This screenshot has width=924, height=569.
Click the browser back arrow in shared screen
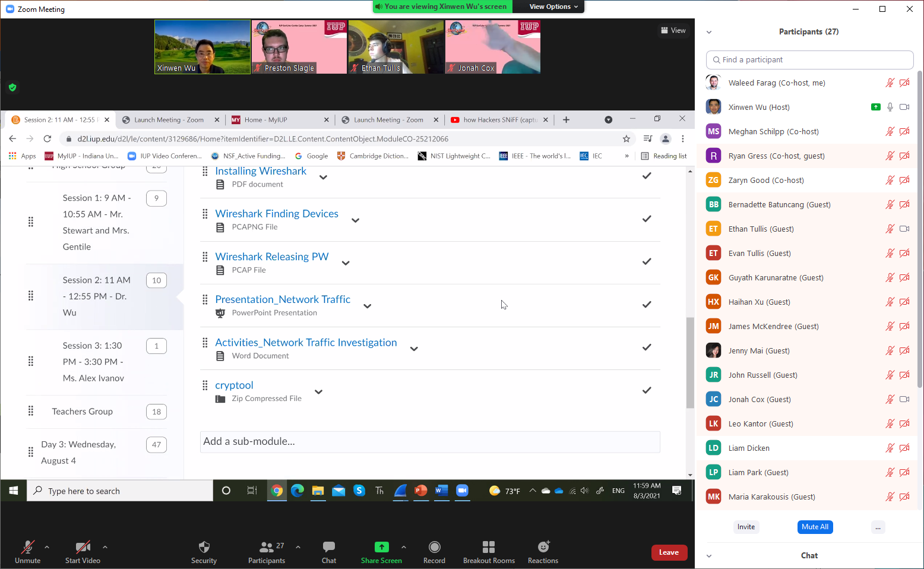(x=12, y=138)
